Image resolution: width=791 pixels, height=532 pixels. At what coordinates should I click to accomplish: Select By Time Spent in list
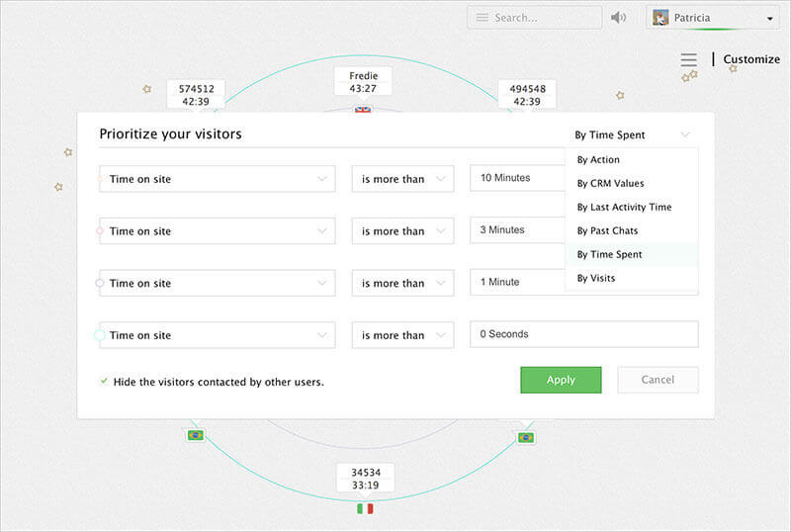(632, 254)
